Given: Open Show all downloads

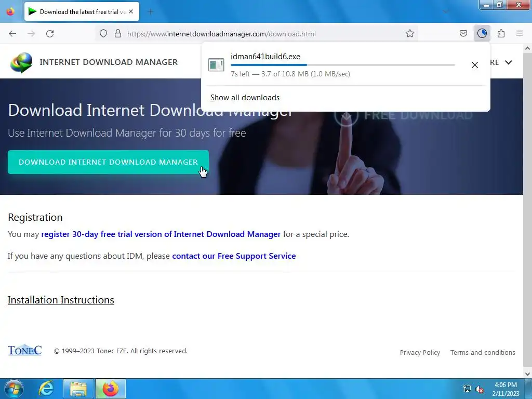Looking at the screenshot, I should click(x=245, y=98).
